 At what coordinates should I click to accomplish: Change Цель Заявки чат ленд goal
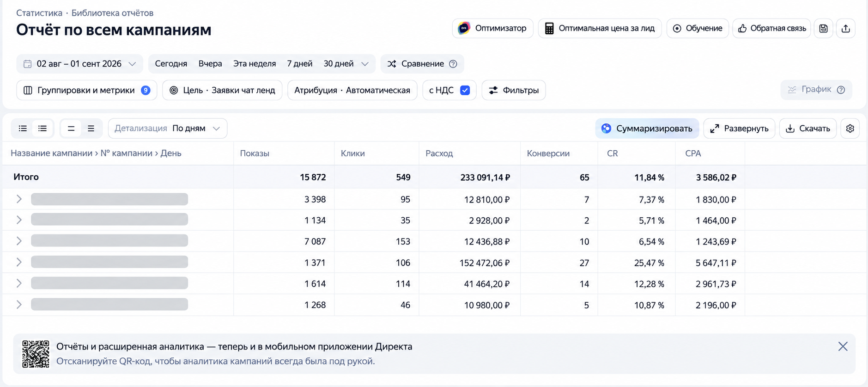[222, 90]
